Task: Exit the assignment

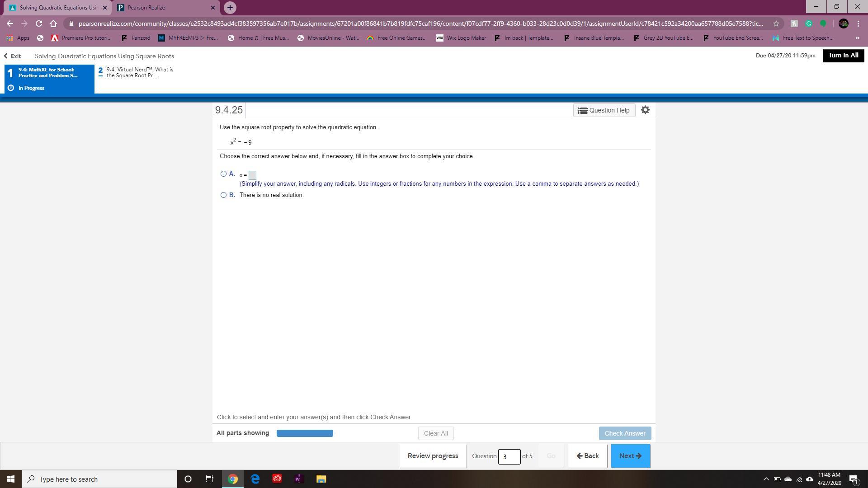Action: click(13, 56)
